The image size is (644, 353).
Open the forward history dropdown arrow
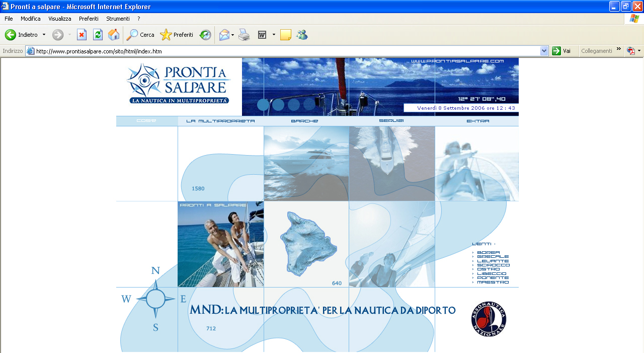(69, 35)
